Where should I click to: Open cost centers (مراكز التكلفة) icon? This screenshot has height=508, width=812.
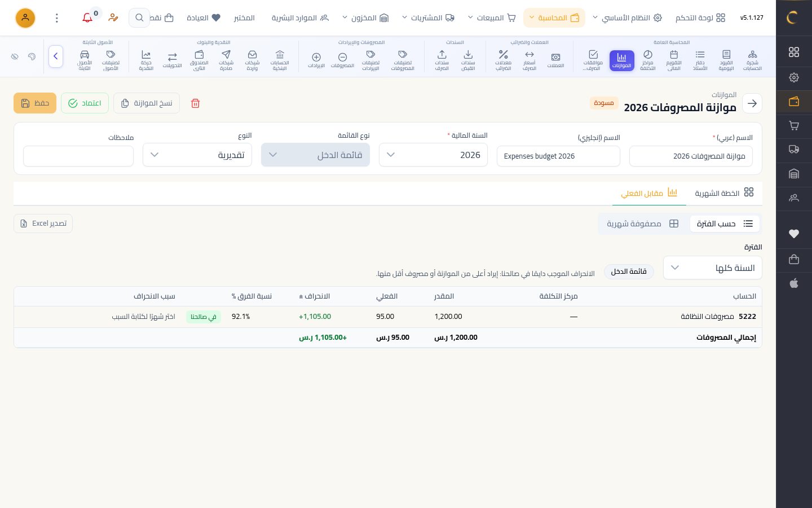click(x=648, y=60)
